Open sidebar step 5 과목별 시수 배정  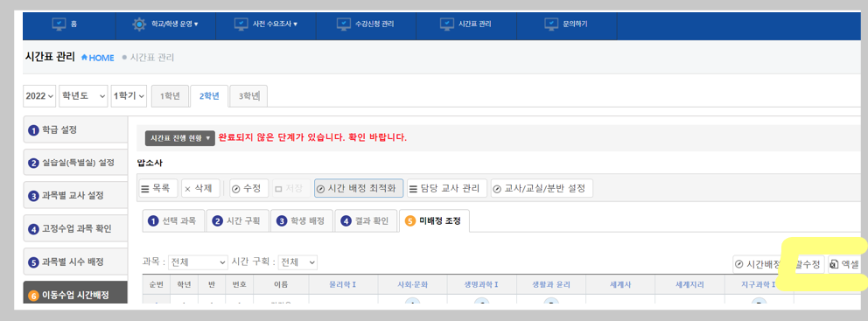[75, 262]
